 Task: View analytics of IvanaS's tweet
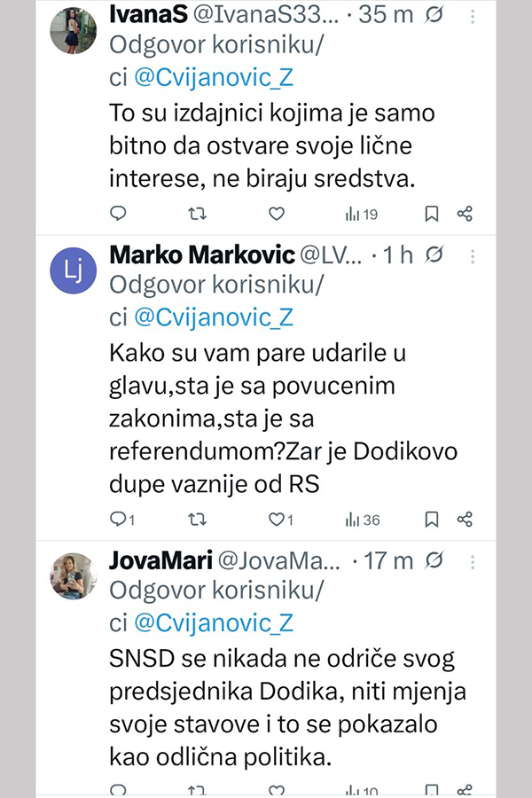click(361, 214)
